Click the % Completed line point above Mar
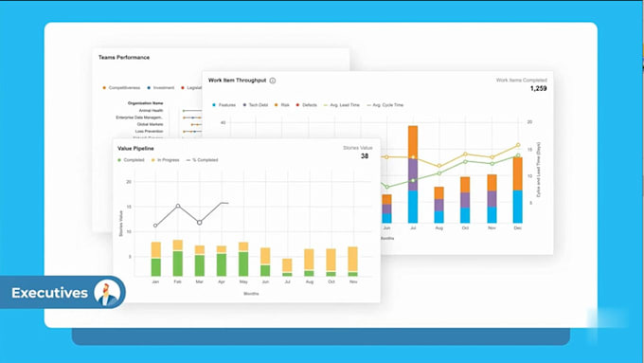Image resolution: width=644 pixels, height=363 pixels. 200,223
